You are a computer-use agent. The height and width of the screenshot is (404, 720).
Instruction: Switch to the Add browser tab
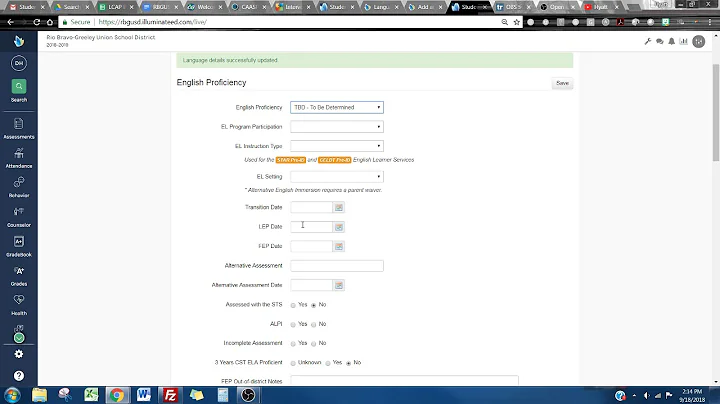point(425,7)
